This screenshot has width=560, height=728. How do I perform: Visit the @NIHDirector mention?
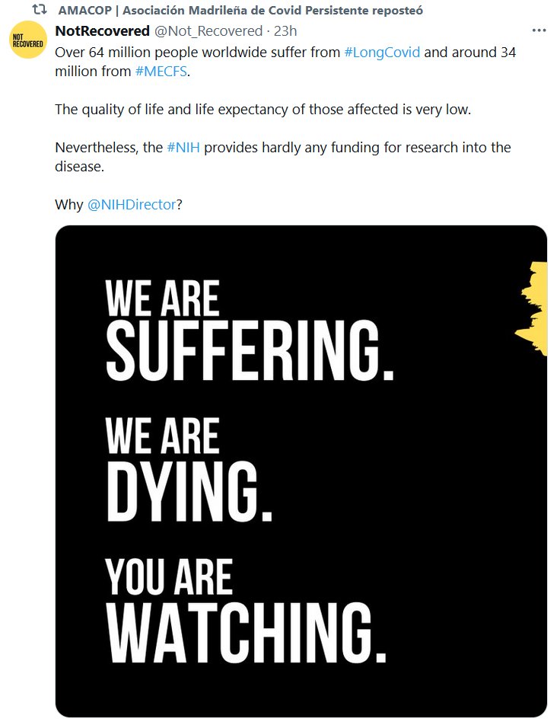click(x=132, y=204)
